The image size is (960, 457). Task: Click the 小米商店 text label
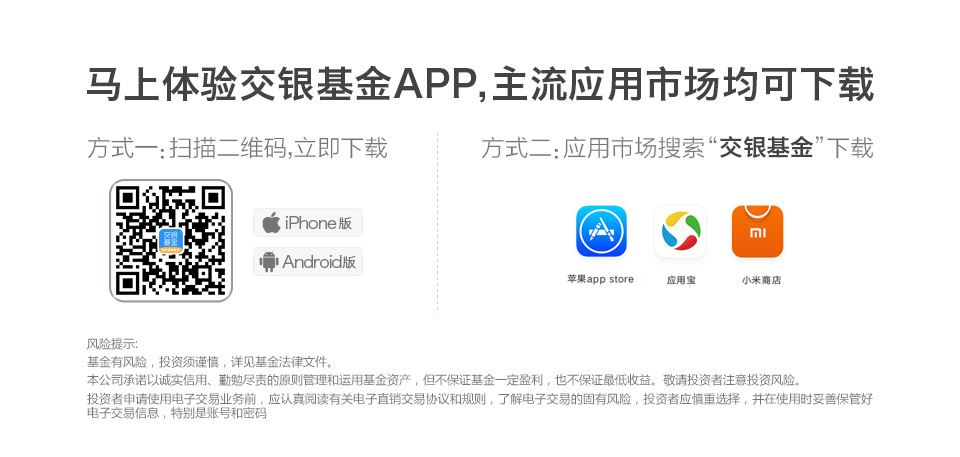point(761,281)
